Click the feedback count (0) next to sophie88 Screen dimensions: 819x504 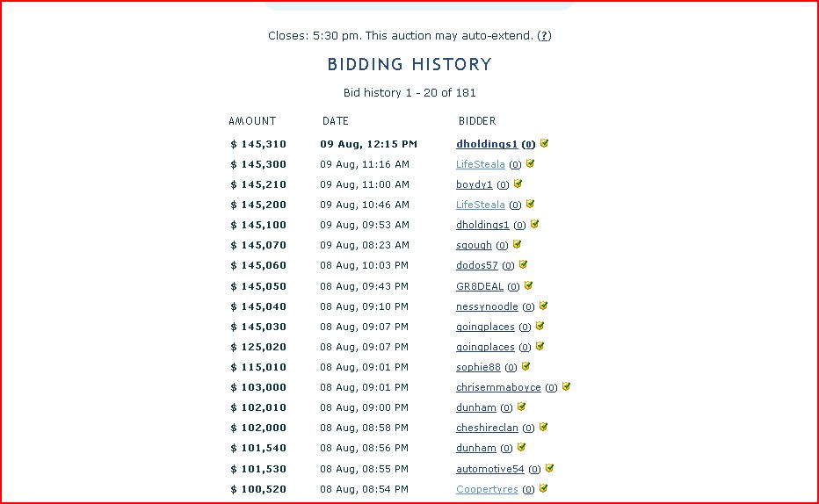click(511, 368)
